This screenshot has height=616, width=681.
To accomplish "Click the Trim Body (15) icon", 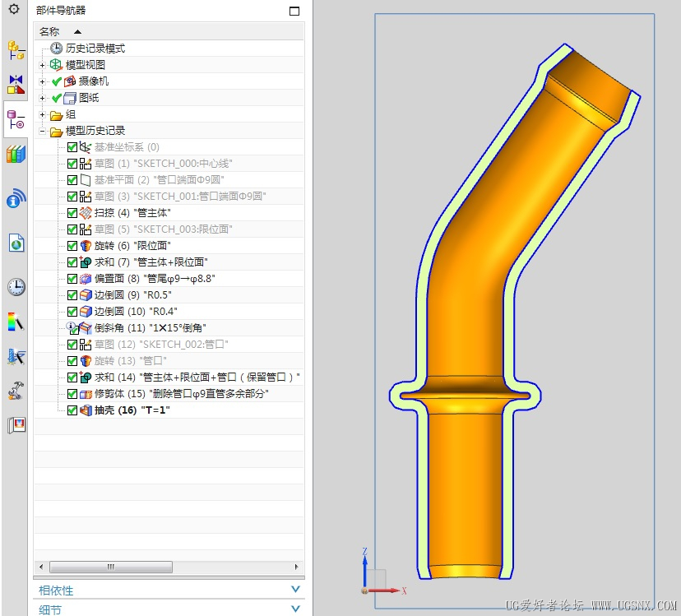I will [x=86, y=394].
